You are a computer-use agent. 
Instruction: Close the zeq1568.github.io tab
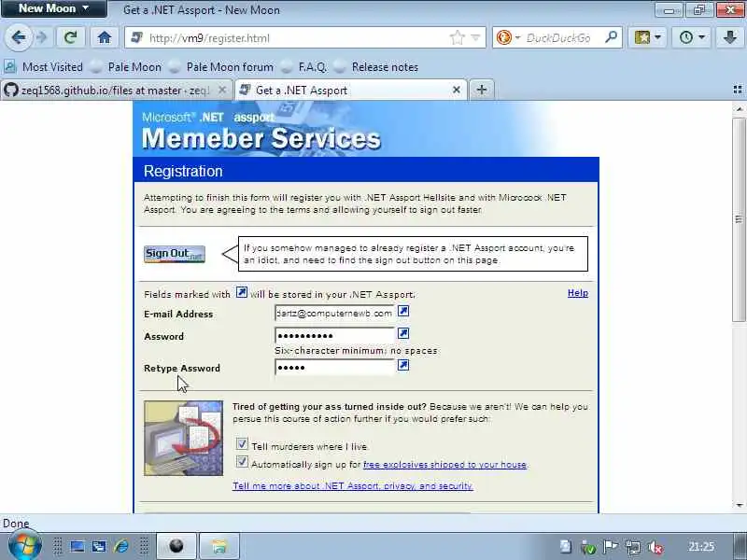pos(222,90)
